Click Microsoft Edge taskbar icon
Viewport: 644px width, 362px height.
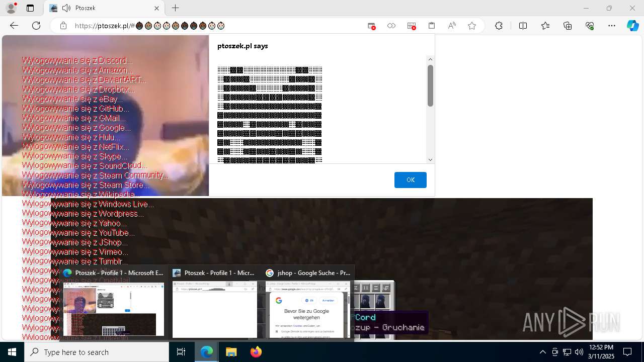[x=207, y=352]
